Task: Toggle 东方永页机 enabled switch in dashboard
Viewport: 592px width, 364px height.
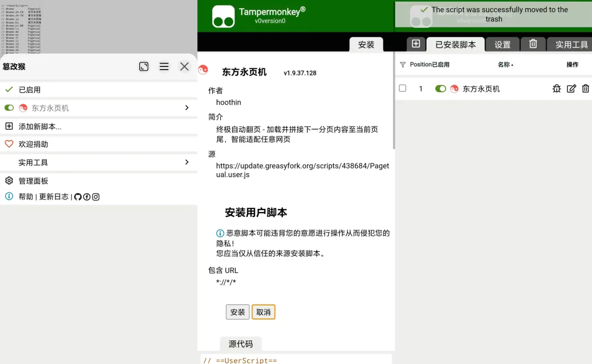Action: point(440,89)
